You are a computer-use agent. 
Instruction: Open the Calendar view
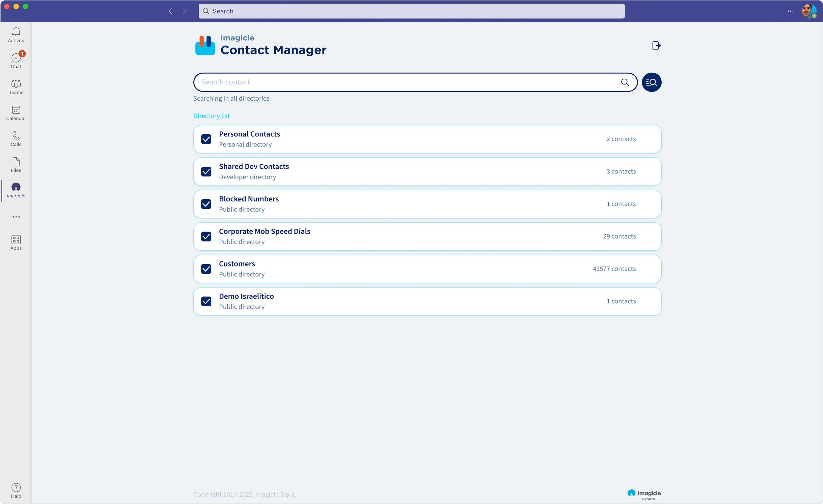click(16, 113)
